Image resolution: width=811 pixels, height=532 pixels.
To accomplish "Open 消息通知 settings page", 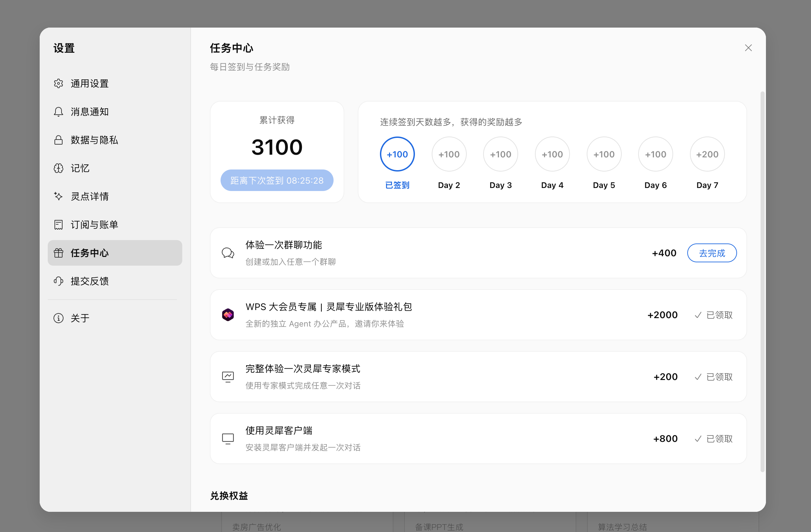I will (x=115, y=112).
